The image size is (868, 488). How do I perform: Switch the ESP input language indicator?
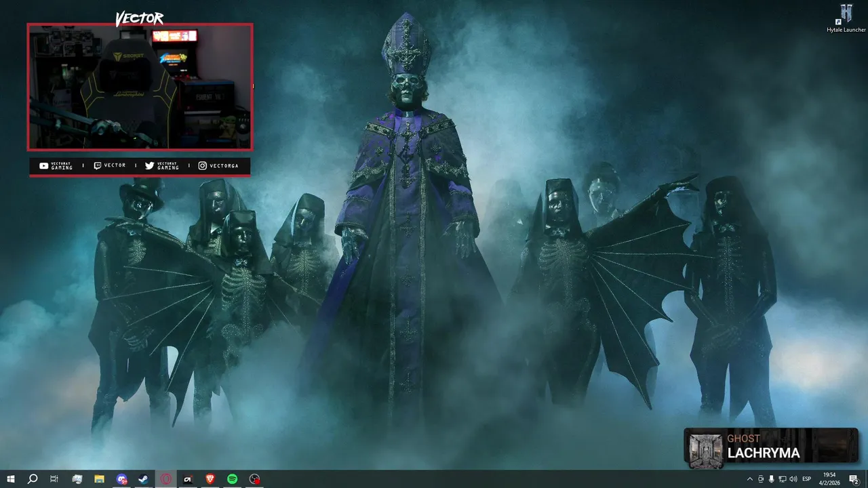pyautogui.click(x=806, y=479)
